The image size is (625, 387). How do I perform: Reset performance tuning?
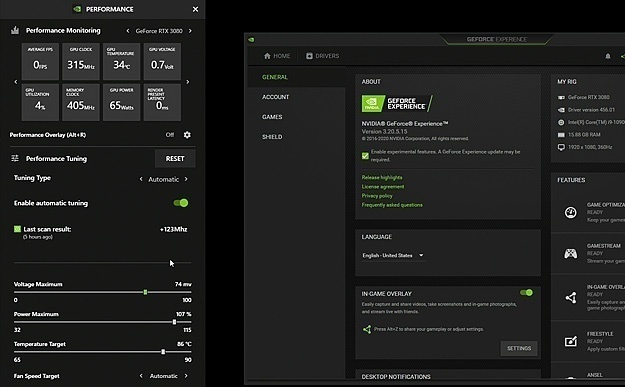point(175,159)
